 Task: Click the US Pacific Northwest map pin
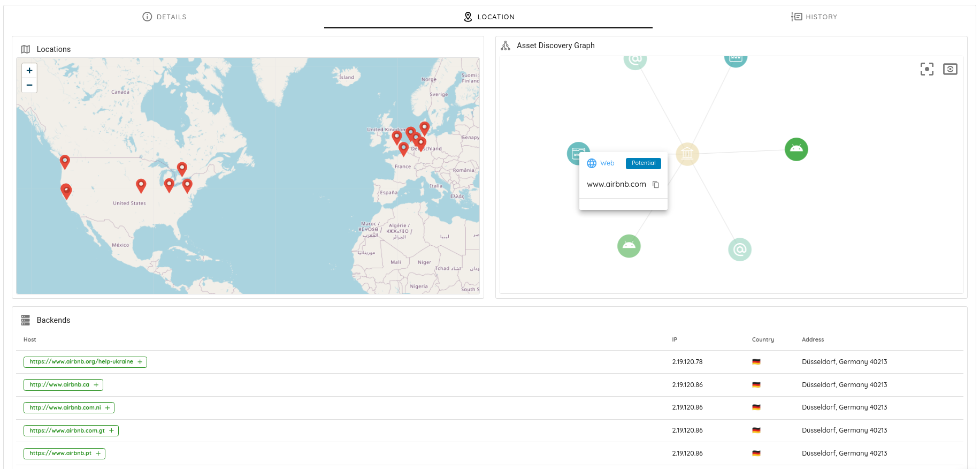click(65, 162)
